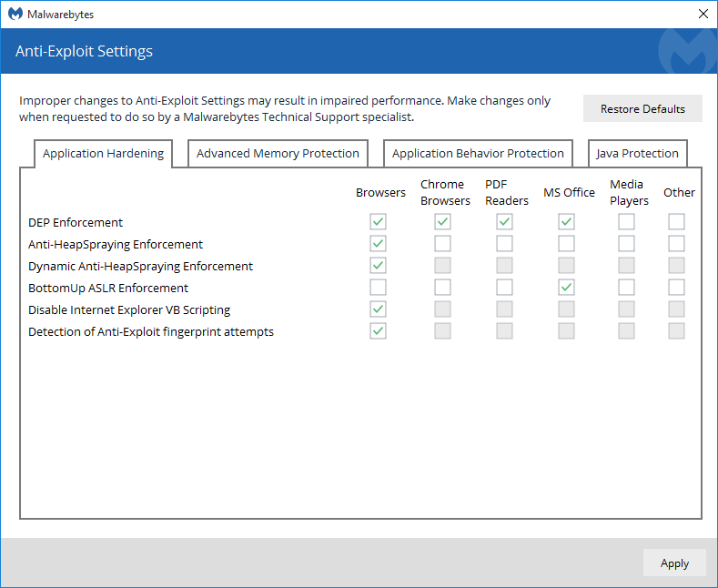
Task: Open Application Behavior Protection tab
Action: (x=478, y=154)
